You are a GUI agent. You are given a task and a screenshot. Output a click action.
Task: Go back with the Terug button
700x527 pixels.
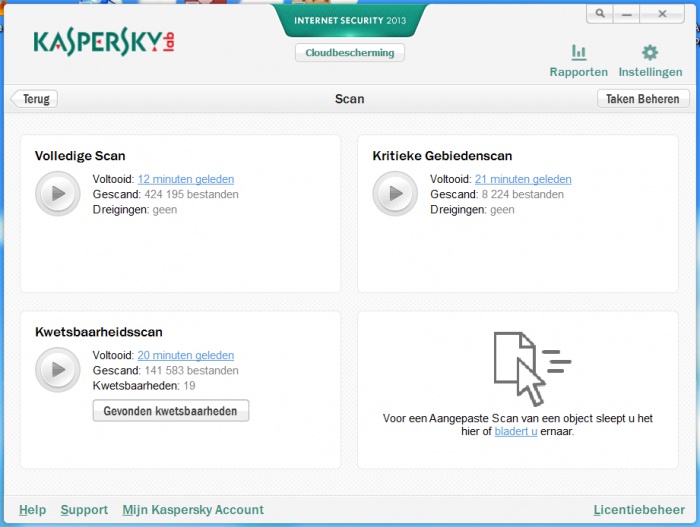[34, 99]
